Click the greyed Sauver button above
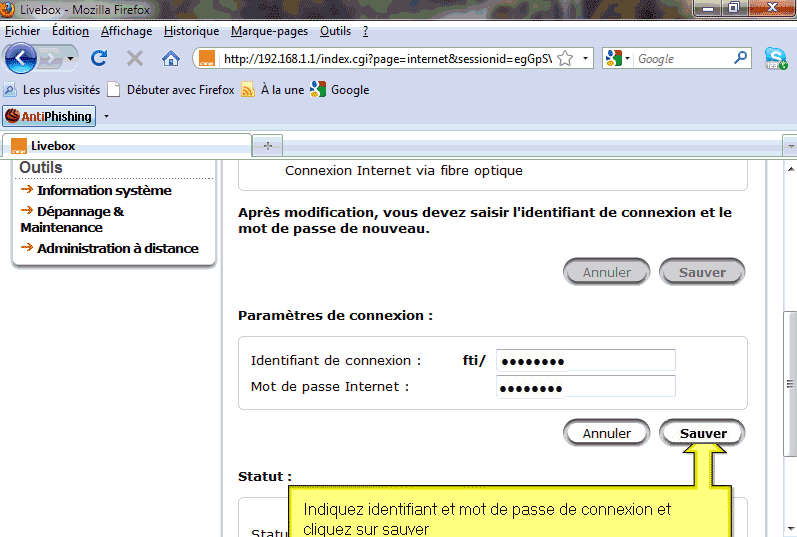Viewport: 797px width, 537px height. 702,272
